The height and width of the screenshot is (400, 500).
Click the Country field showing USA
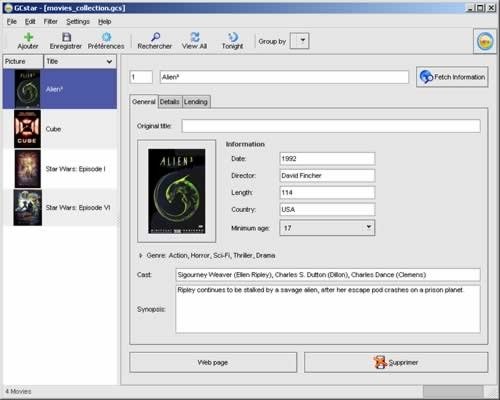(x=327, y=210)
